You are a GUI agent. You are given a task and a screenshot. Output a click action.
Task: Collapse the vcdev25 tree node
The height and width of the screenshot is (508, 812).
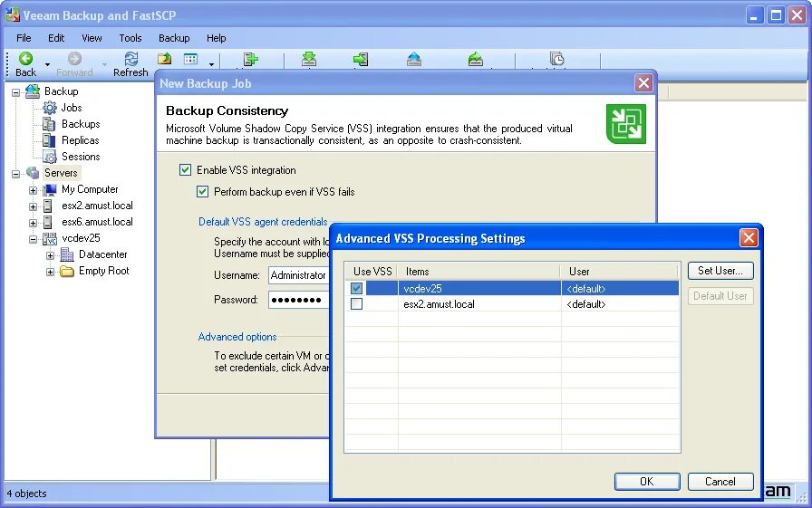(x=34, y=240)
